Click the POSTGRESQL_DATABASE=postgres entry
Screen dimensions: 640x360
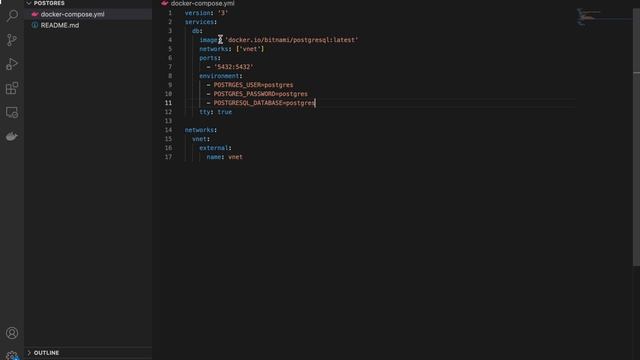pyautogui.click(x=264, y=103)
